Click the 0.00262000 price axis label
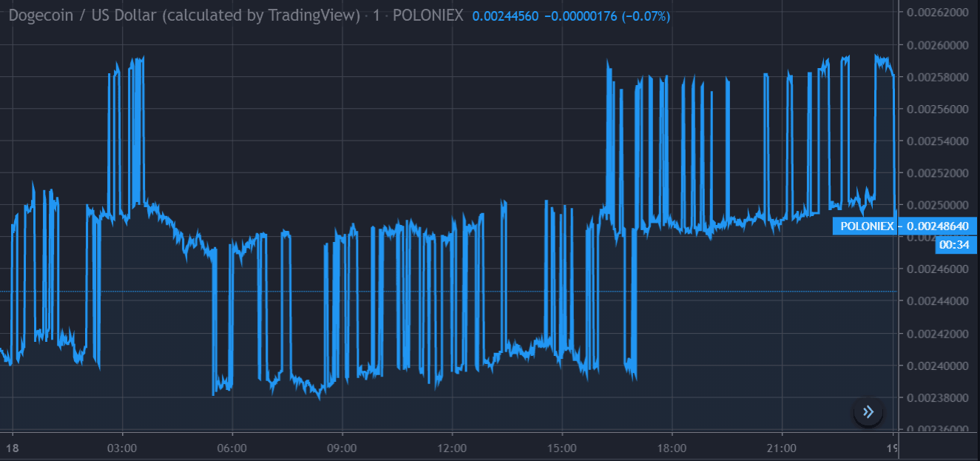Viewport: 980px width, 461px height. tap(937, 13)
